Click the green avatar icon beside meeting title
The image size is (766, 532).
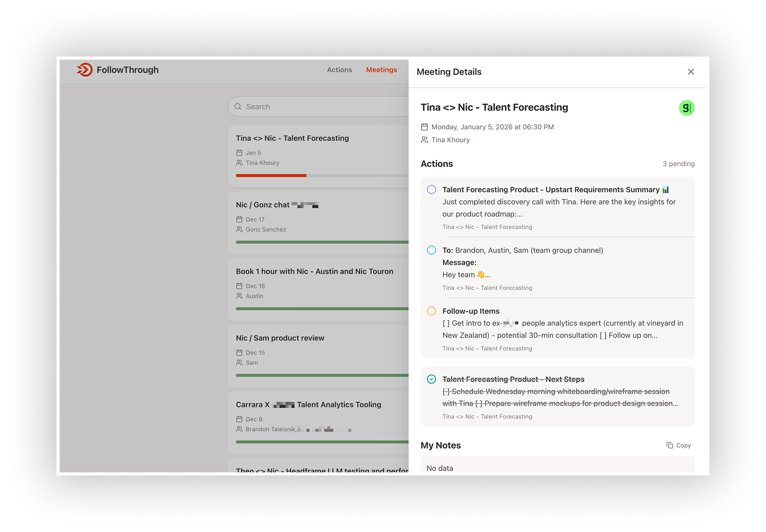pyautogui.click(x=686, y=108)
